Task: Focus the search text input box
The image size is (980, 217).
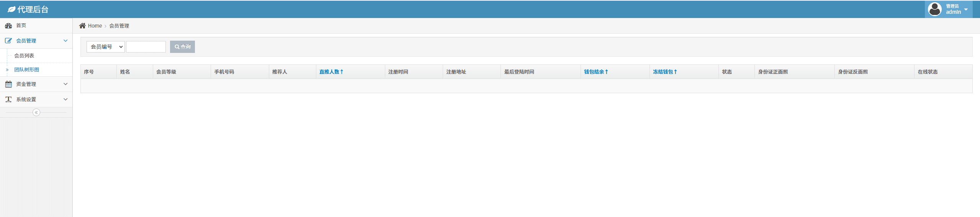Action: (x=146, y=47)
